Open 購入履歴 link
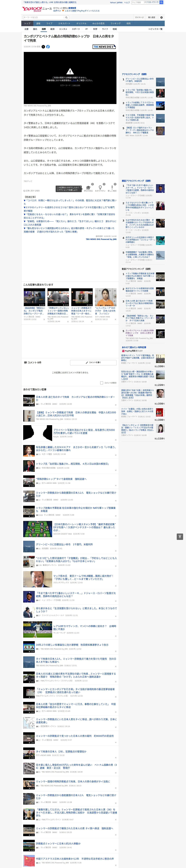186x868 pixels. pyautogui.click(x=152, y=18)
